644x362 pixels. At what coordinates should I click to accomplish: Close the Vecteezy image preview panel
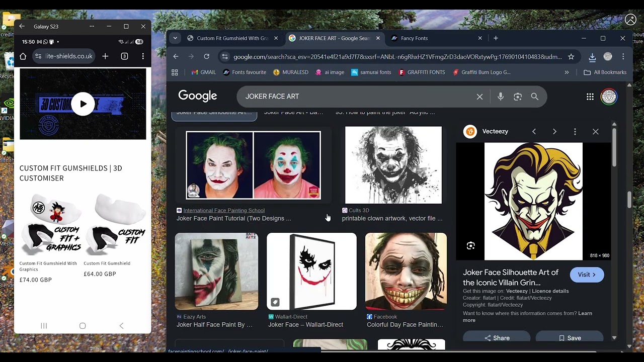(x=596, y=132)
